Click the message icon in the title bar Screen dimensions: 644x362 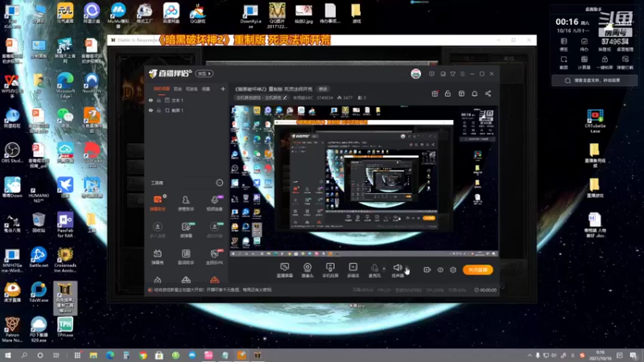point(431,74)
